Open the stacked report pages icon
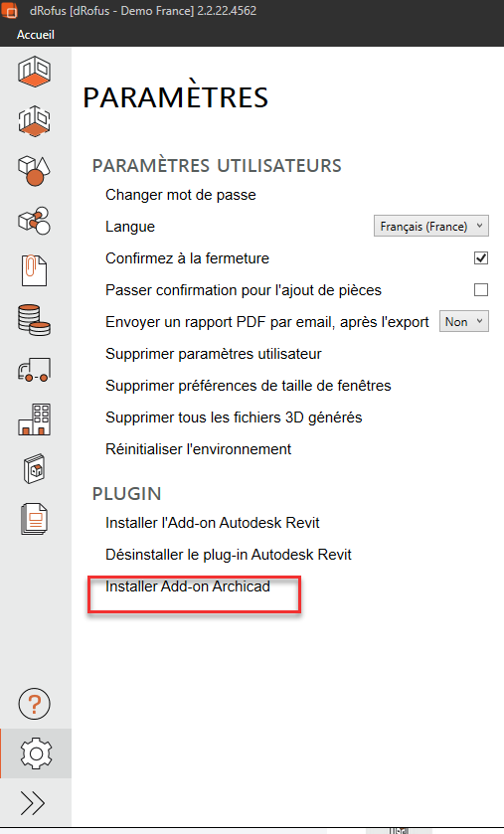Viewport: 504px width, 834px height. coord(34,519)
